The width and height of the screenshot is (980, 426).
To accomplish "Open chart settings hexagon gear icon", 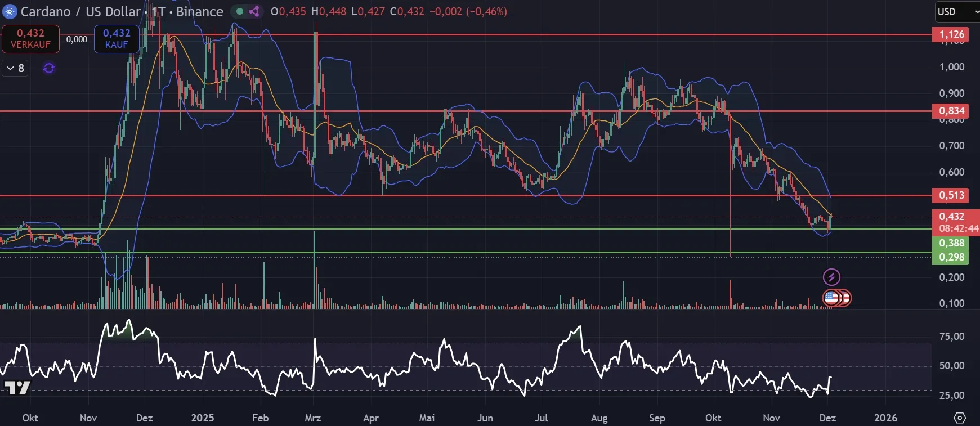I will (x=960, y=418).
